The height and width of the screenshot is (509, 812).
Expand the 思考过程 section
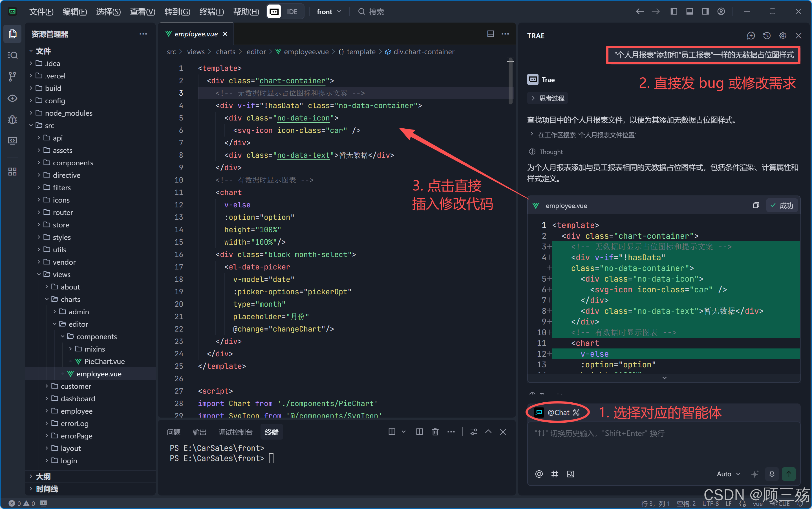click(548, 98)
